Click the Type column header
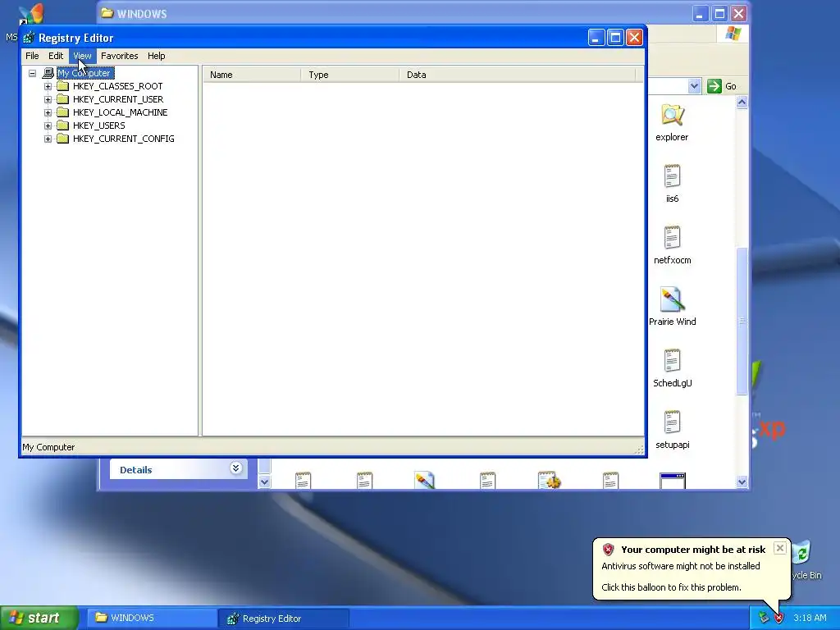 (x=349, y=75)
